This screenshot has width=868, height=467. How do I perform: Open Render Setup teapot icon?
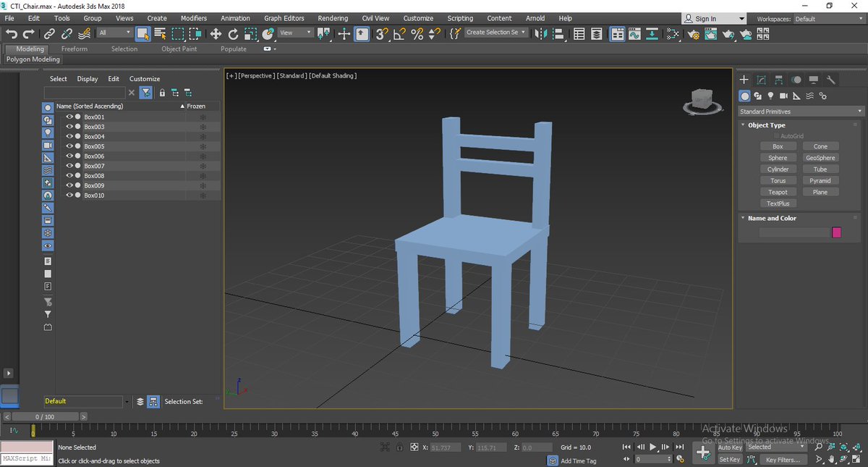694,33
